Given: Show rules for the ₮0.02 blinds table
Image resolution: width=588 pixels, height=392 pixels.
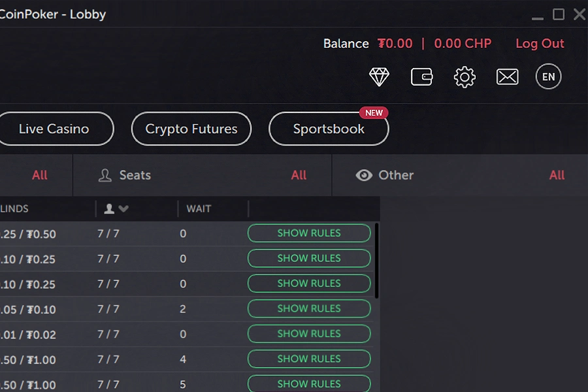Looking at the screenshot, I should click(x=309, y=334).
